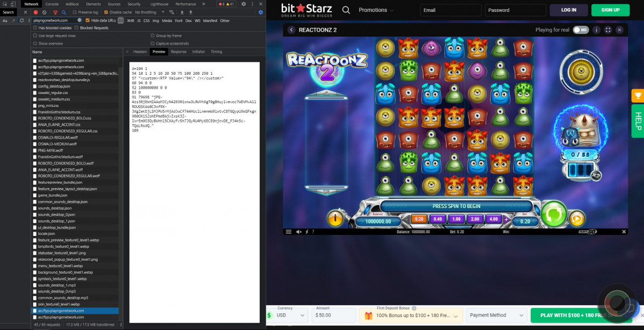Viewport: 644px width, 330px height.
Task: Toggle fast play lightning icon
Action: (x=307, y=232)
